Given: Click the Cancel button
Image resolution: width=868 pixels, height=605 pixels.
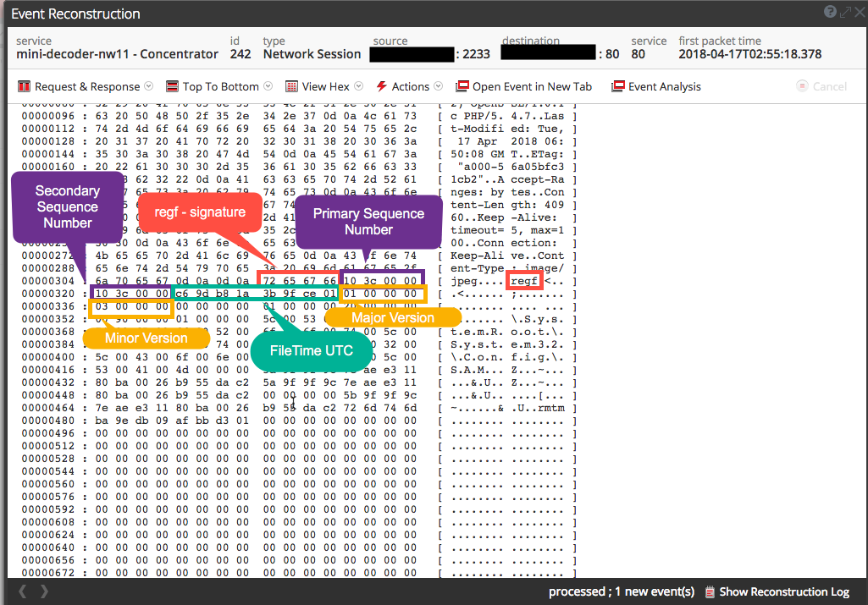Looking at the screenshot, I should [821, 86].
